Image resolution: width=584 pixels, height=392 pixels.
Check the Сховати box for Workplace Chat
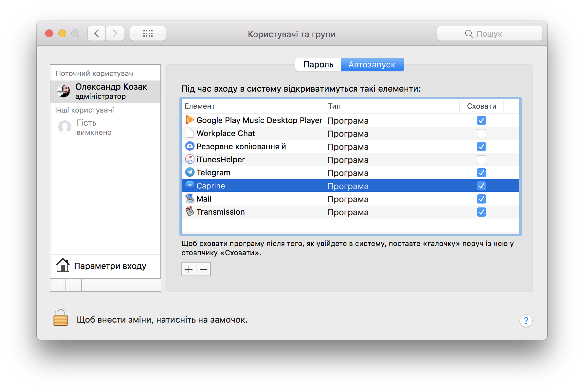(x=481, y=133)
